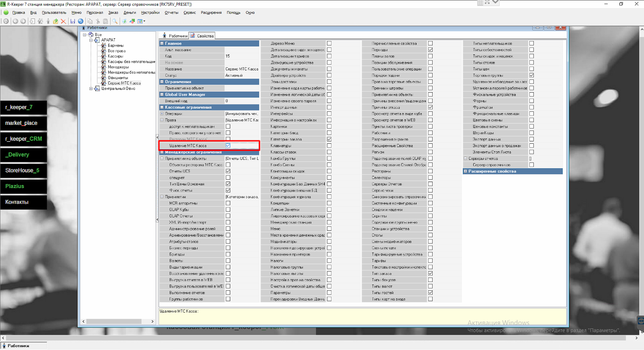Click the r_keeper_CRM sidebar button

23,139
